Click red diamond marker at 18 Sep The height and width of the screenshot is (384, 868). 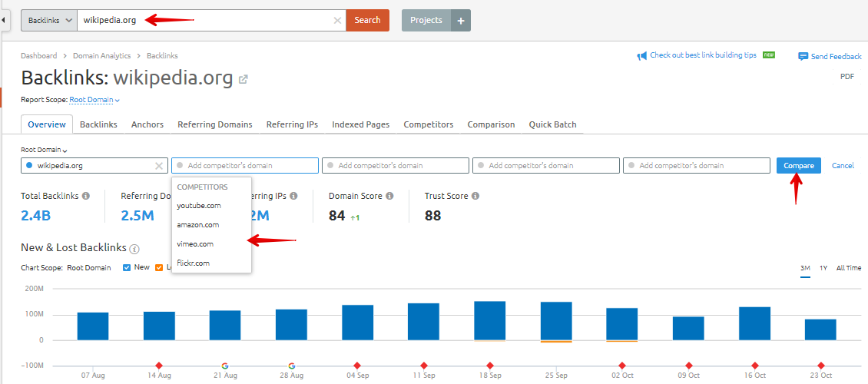pyautogui.click(x=489, y=366)
